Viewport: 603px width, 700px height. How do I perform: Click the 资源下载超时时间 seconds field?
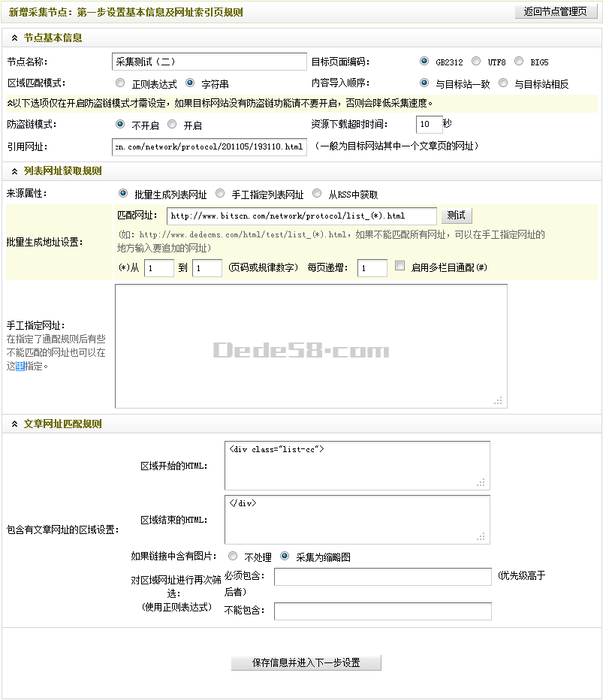pyautogui.click(x=428, y=124)
